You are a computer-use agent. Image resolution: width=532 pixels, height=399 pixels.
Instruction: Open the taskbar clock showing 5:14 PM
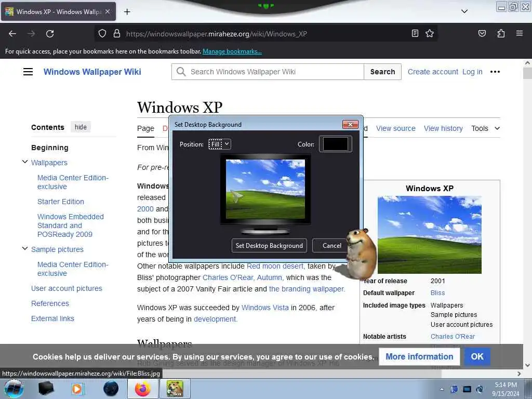coord(506,389)
